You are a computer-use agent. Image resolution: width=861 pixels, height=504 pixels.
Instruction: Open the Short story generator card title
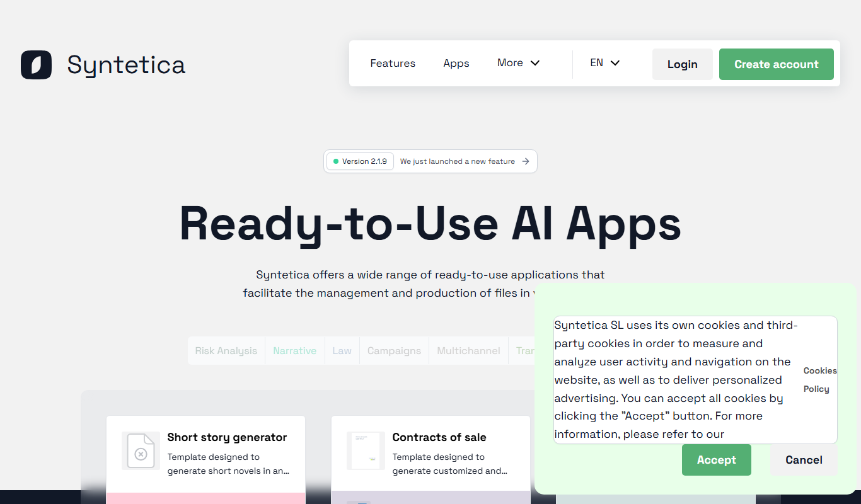pos(227,437)
